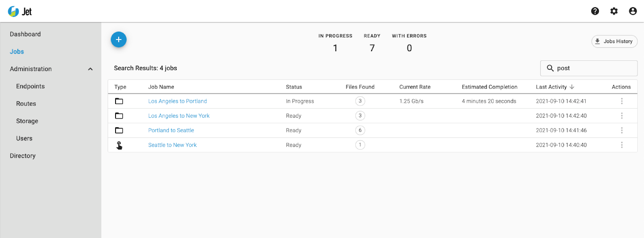Go to Dashboard in sidebar
644x238 pixels.
click(x=25, y=34)
